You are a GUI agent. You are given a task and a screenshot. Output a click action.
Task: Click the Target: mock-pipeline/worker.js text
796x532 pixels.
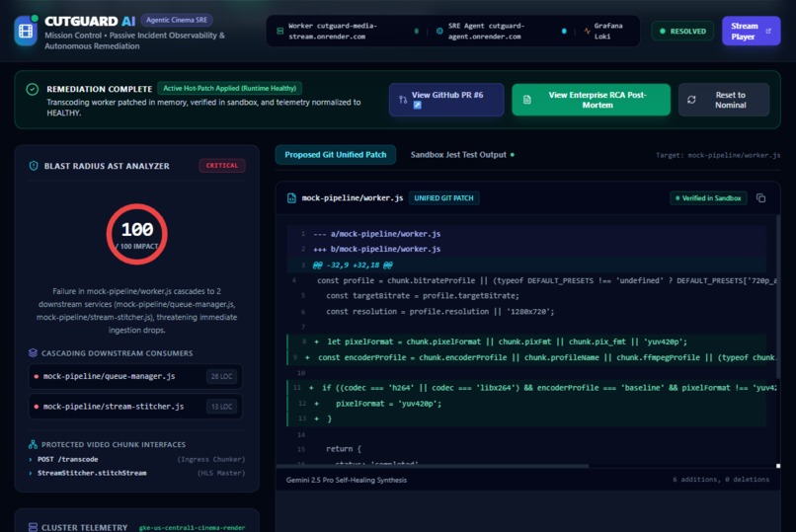pyautogui.click(x=718, y=155)
